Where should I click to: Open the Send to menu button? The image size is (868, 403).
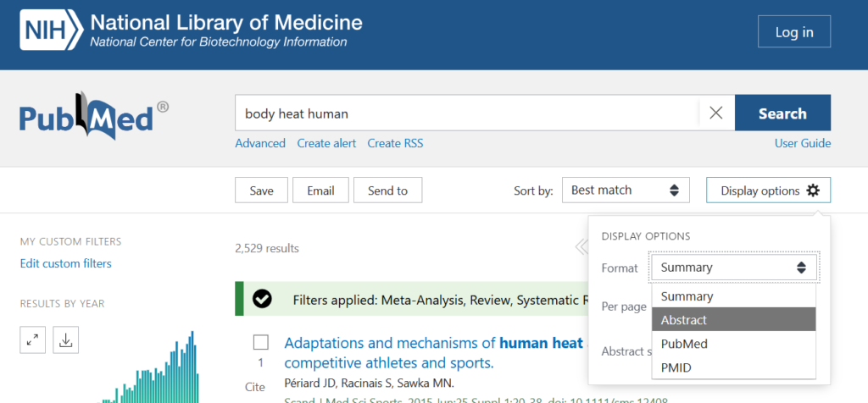pos(387,190)
